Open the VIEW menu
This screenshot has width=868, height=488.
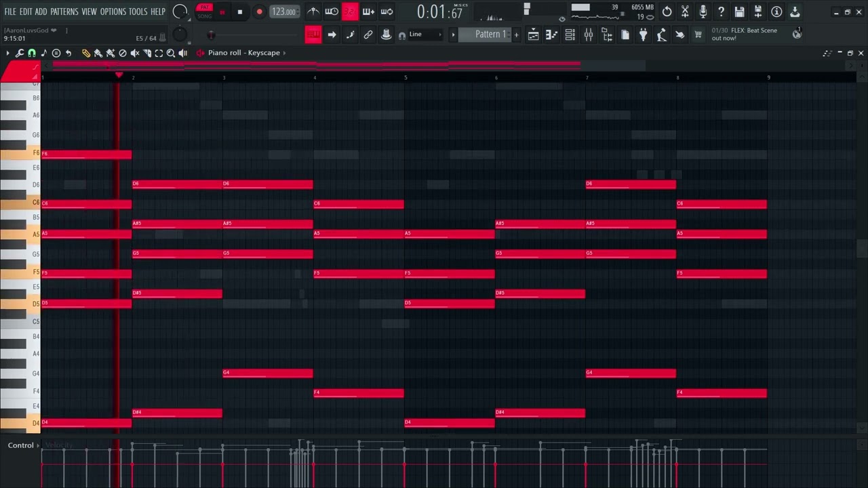tap(90, 12)
